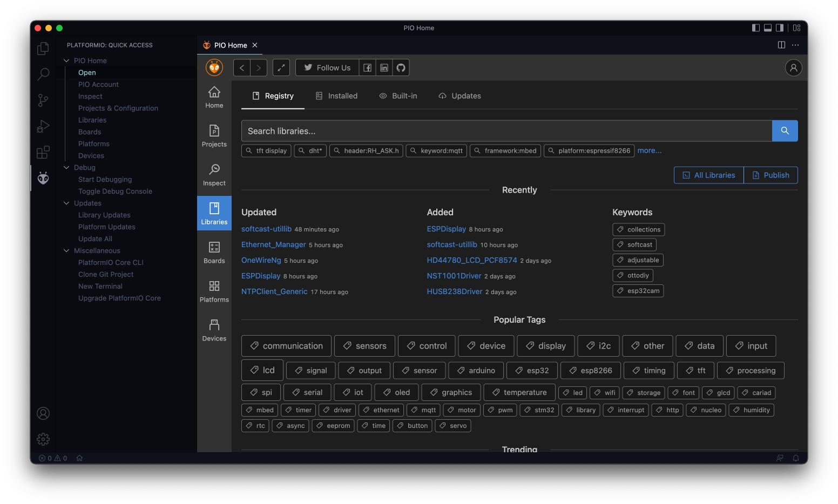Click the expand fullscreen arrows button

coord(281,67)
